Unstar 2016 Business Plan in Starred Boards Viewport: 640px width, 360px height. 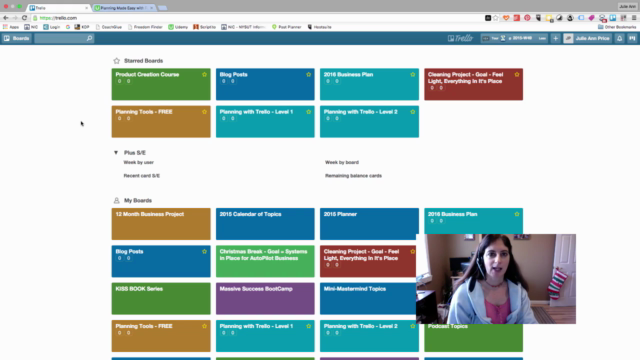click(x=413, y=75)
